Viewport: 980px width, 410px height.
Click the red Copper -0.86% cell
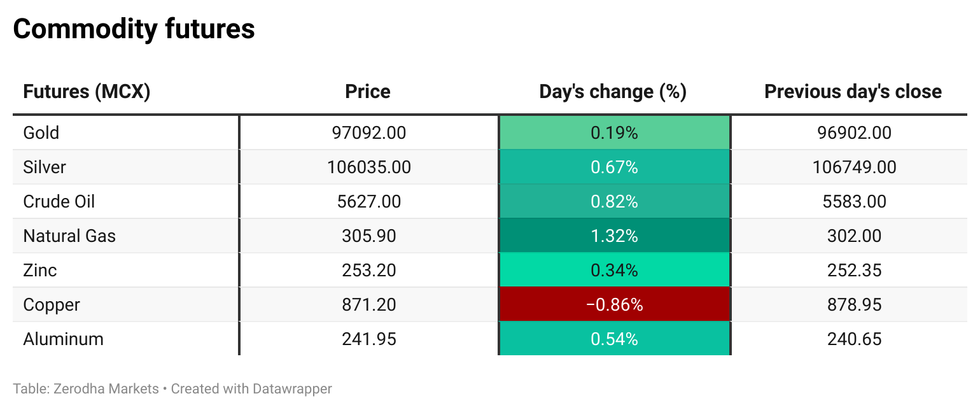pyautogui.click(x=615, y=305)
